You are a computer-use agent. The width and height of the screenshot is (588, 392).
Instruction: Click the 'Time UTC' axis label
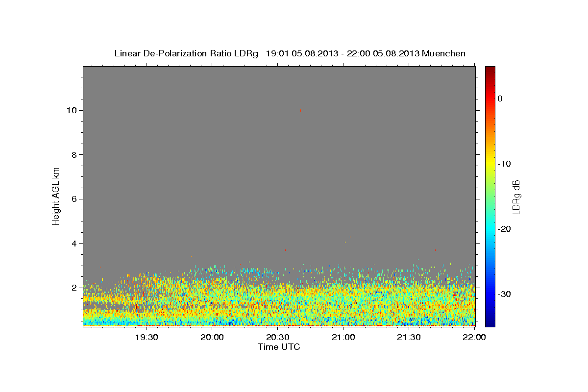click(x=279, y=347)
